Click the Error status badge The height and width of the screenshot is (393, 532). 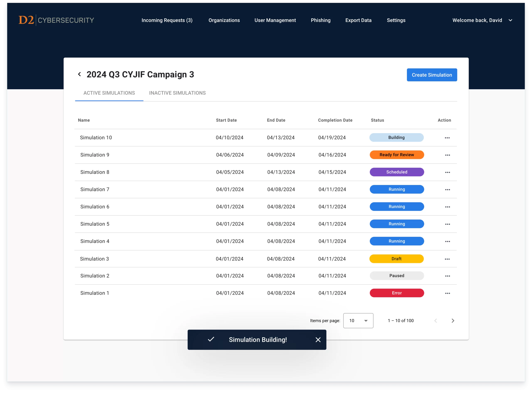[397, 293]
